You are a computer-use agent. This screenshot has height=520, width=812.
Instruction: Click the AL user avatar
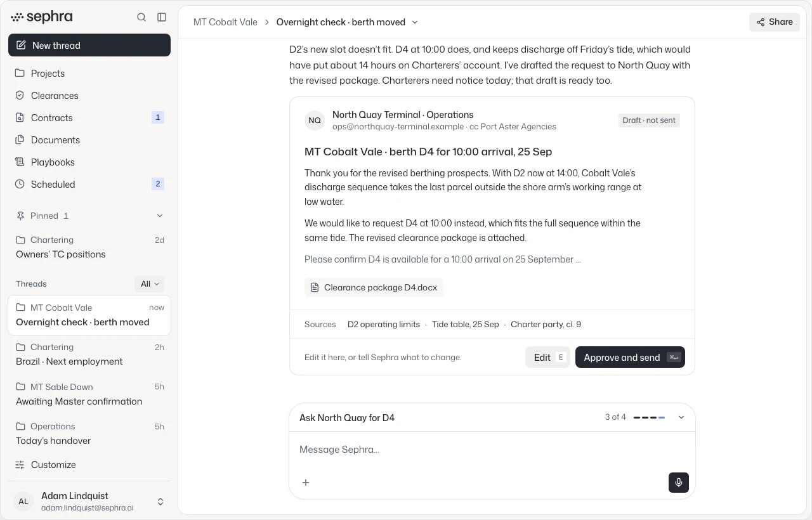point(23,502)
